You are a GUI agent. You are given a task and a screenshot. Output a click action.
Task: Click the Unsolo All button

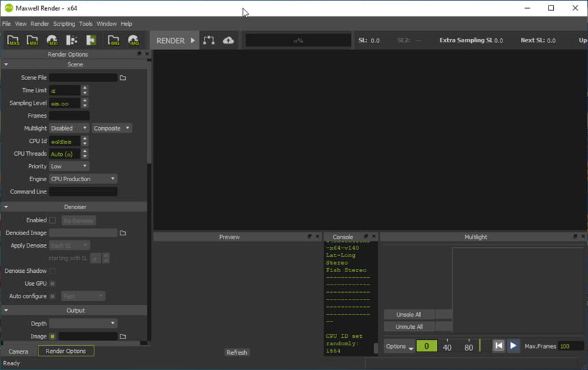click(x=409, y=315)
